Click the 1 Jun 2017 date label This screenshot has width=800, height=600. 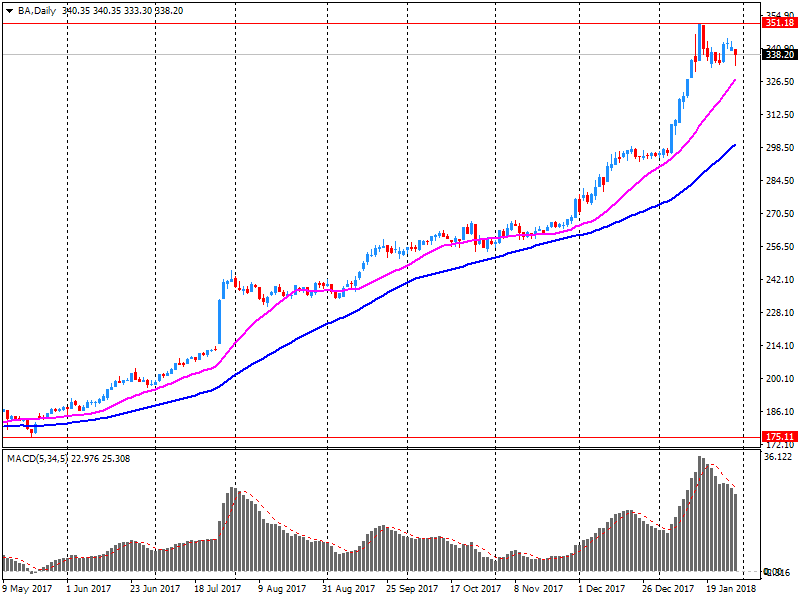pos(89,589)
